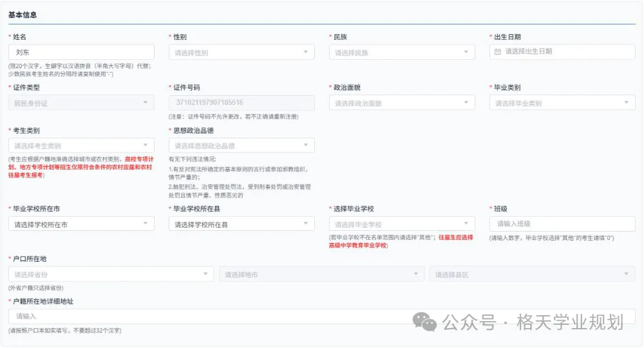Screen dimensions: 644x348
Task: Click the arrow icon of 请选择地市 dropdown
Action: tap(415, 274)
